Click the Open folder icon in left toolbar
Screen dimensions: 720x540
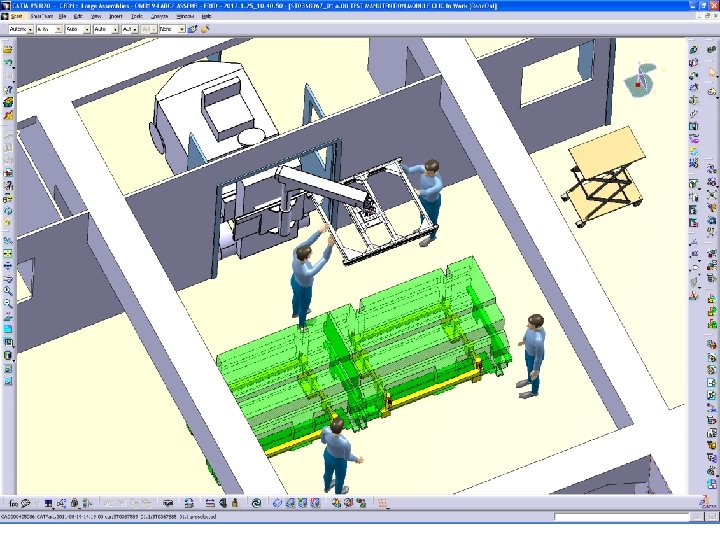point(8,50)
